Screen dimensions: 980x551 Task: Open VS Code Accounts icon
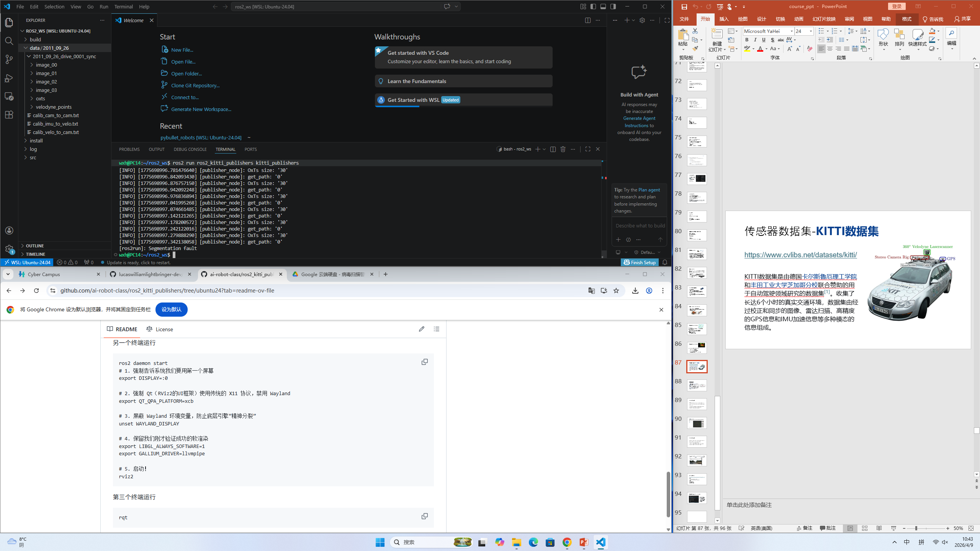9,231
